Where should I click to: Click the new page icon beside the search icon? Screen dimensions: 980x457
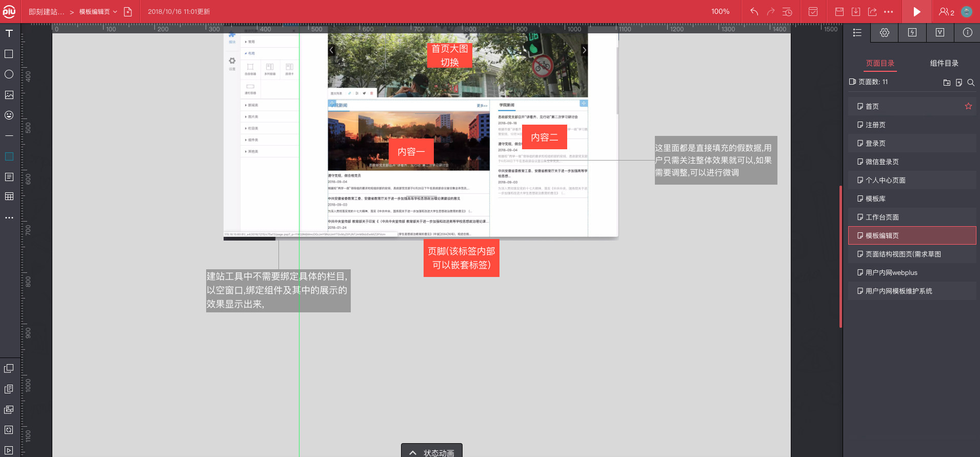coord(959,82)
